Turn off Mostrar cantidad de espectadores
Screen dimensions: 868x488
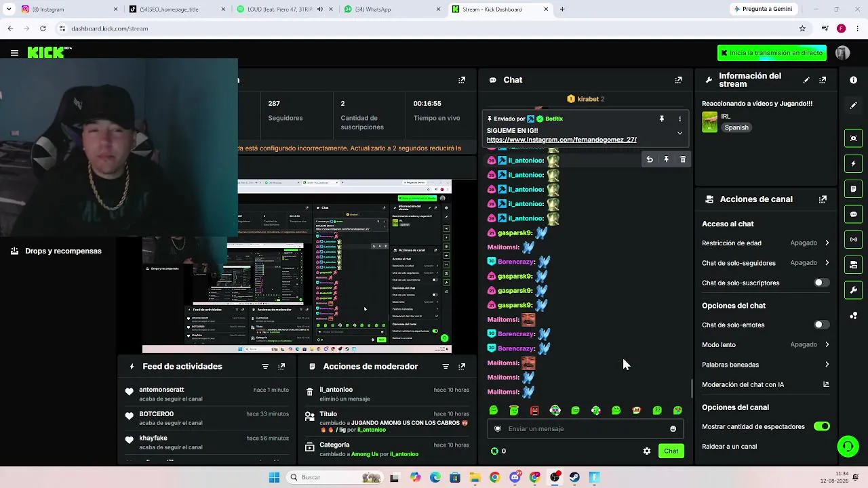[821, 426]
